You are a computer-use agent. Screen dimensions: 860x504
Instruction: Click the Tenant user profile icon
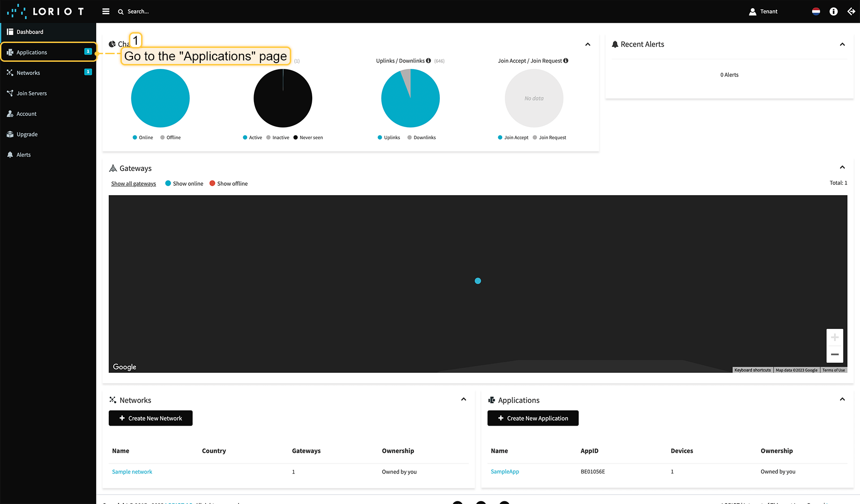[x=752, y=12]
